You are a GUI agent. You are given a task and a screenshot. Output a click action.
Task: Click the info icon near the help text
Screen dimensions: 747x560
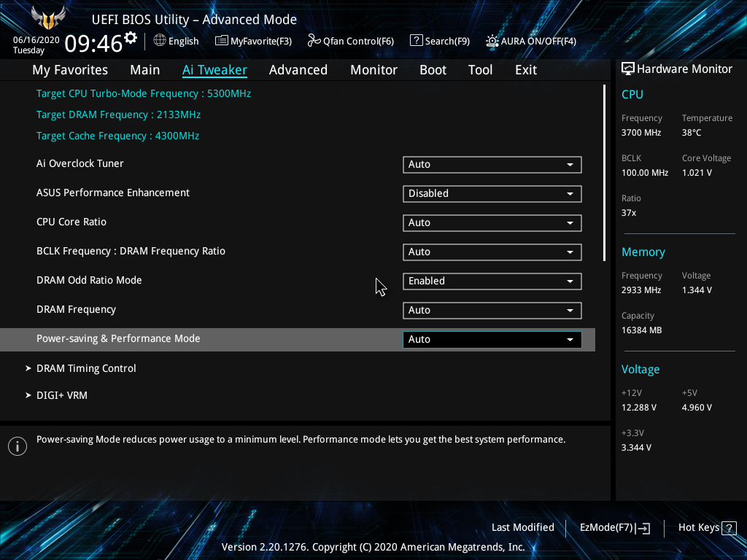click(17, 446)
